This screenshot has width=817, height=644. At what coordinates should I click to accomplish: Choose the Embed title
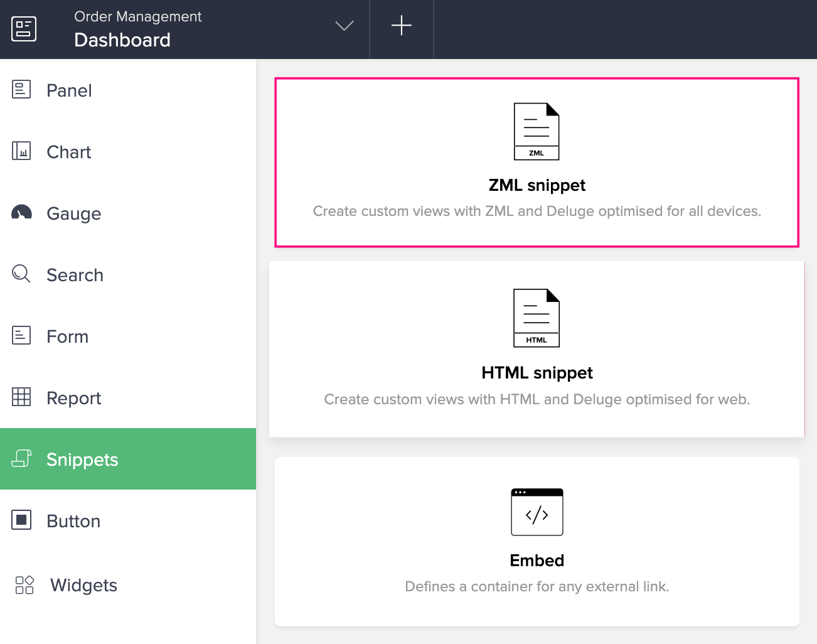tap(537, 561)
